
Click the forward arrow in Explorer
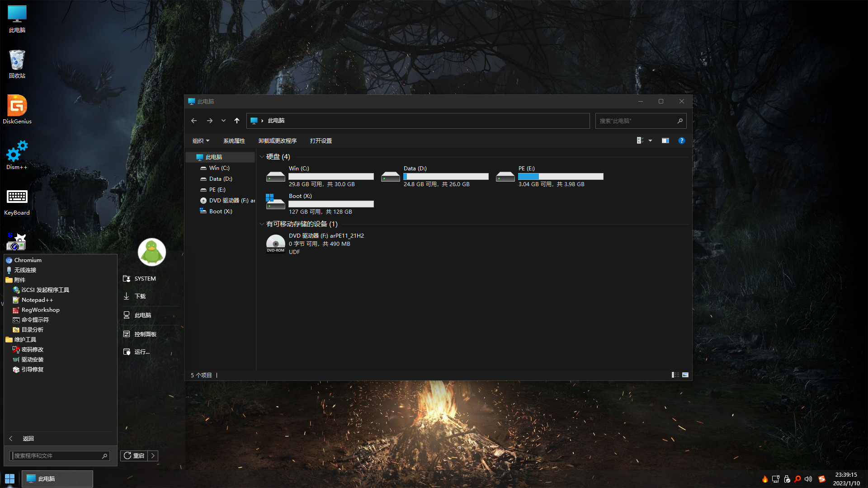point(210,121)
